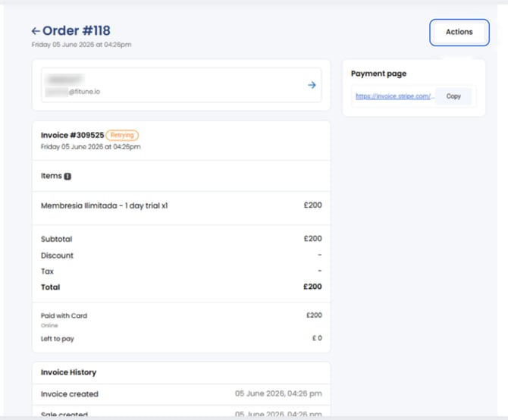Click the Sale created history row
The height and width of the screenshot is (420, 508).
[x=181, y=412]
